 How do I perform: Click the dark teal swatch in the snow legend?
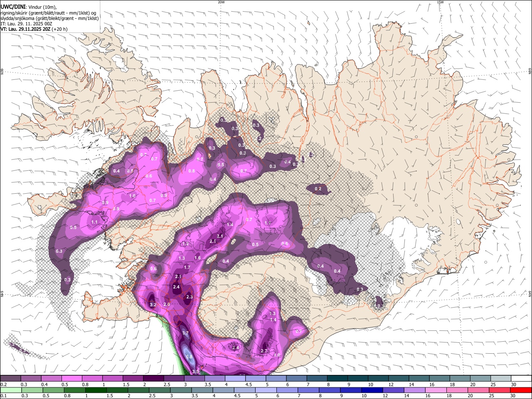pyautogui.click(x=337, y=378)
